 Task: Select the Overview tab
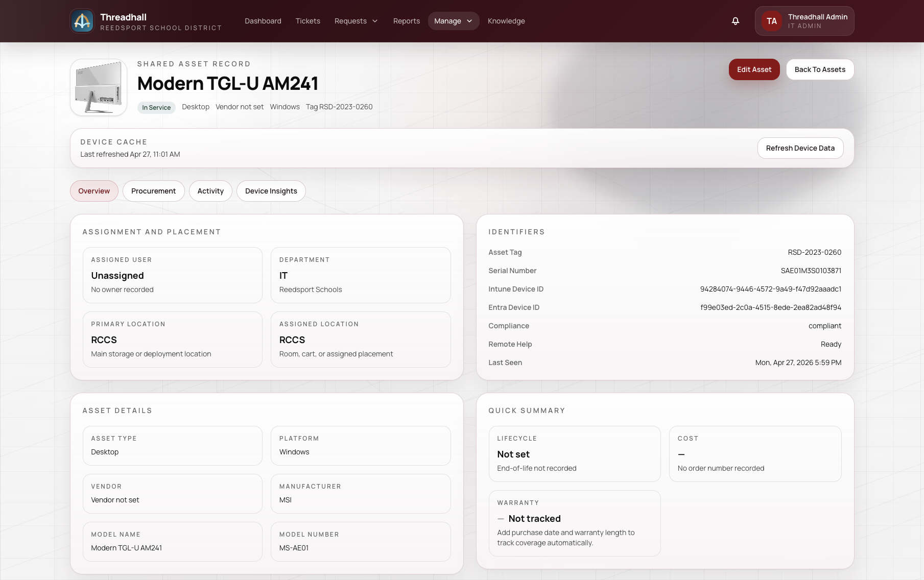(94, 191)
